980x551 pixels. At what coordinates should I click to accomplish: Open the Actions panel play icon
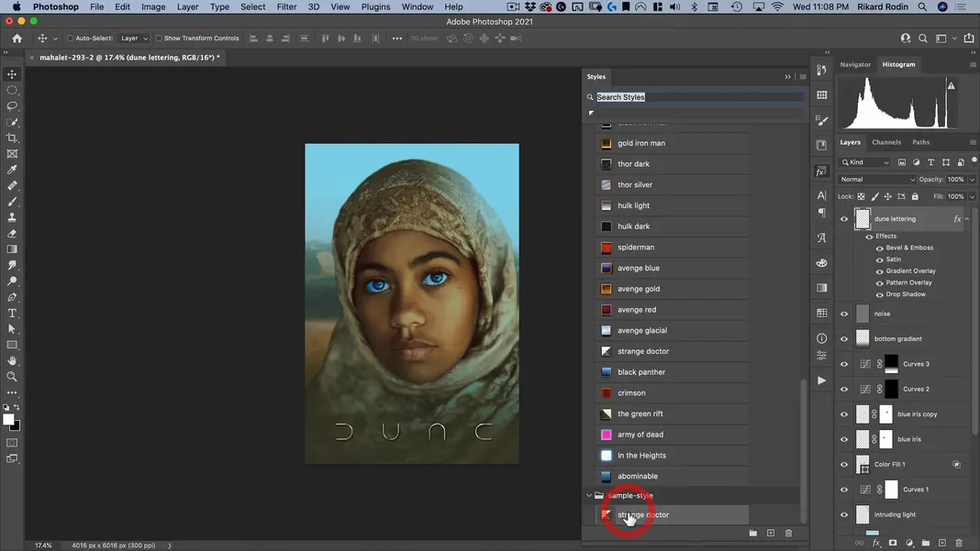(821, 380)
